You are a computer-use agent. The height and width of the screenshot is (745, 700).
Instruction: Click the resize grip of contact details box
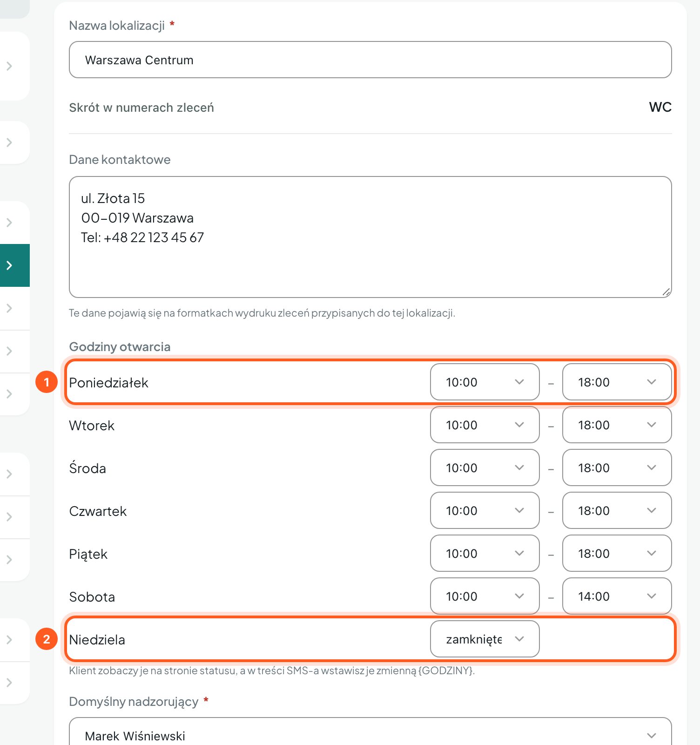pyautogui.click(x=666, y=292)
